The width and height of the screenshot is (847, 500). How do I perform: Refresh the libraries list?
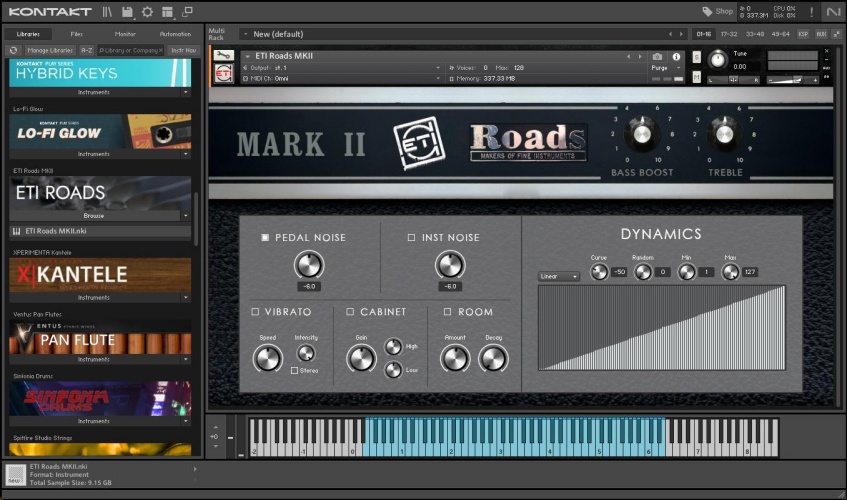(13, 50)
